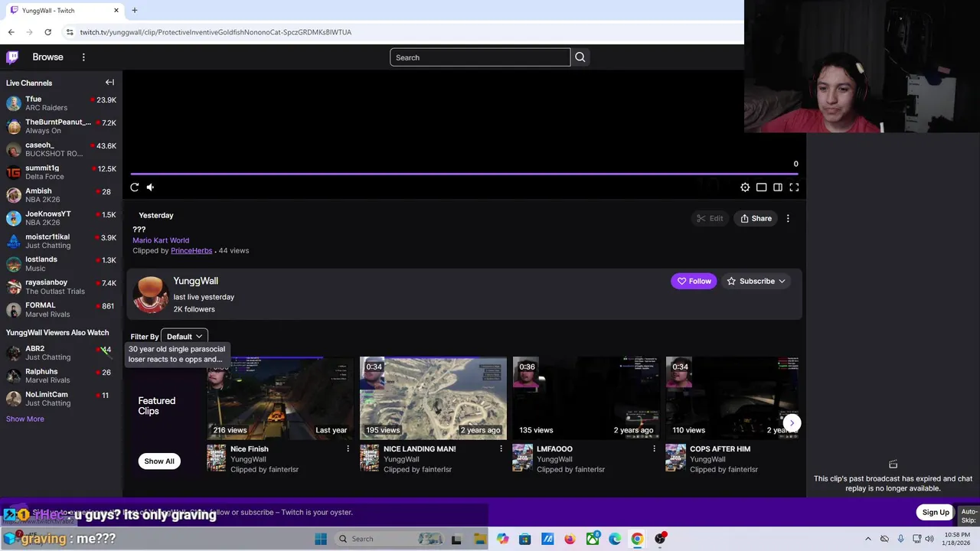Close the YunggWall - Twitch tab
Viewport: 980px width, 551px height.
click(116, 10)
